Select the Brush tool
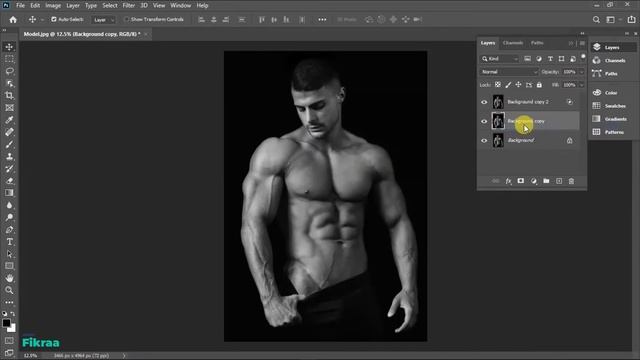Screen dimensions: 640x360 click(9, 144)
